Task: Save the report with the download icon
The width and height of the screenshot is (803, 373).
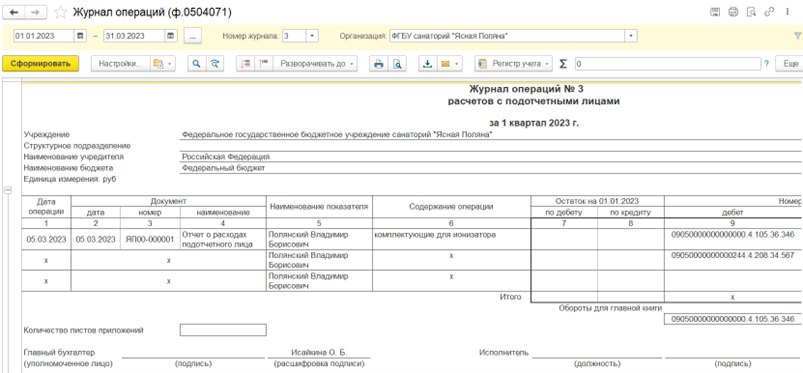Action: pyautogui.click(x=428, y=64)
